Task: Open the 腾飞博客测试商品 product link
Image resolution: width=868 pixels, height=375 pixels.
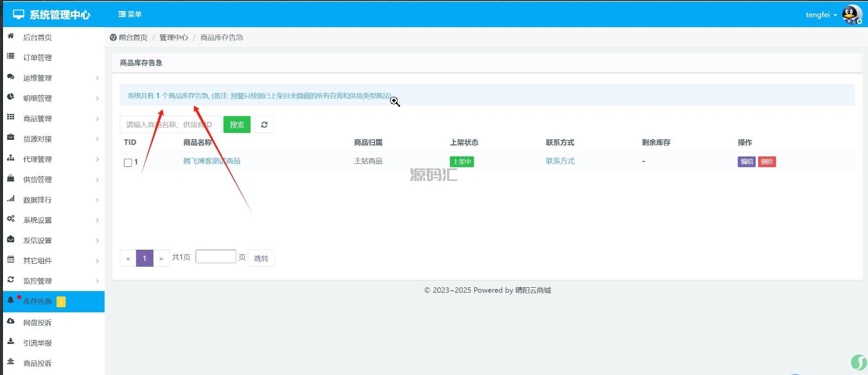Action: pos(212,161)
